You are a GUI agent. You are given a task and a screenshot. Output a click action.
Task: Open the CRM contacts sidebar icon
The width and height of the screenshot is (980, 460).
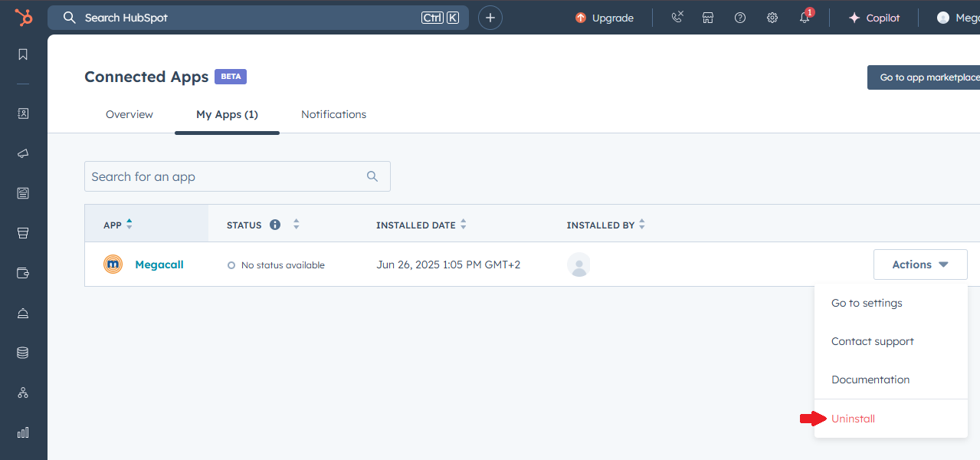click(x=23, y=113)
